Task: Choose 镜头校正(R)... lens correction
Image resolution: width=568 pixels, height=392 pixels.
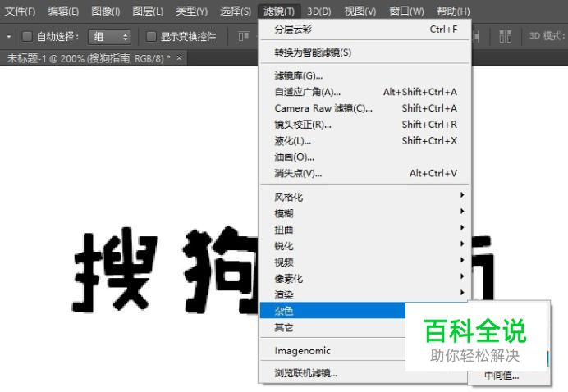Action: tap(365, 125)
